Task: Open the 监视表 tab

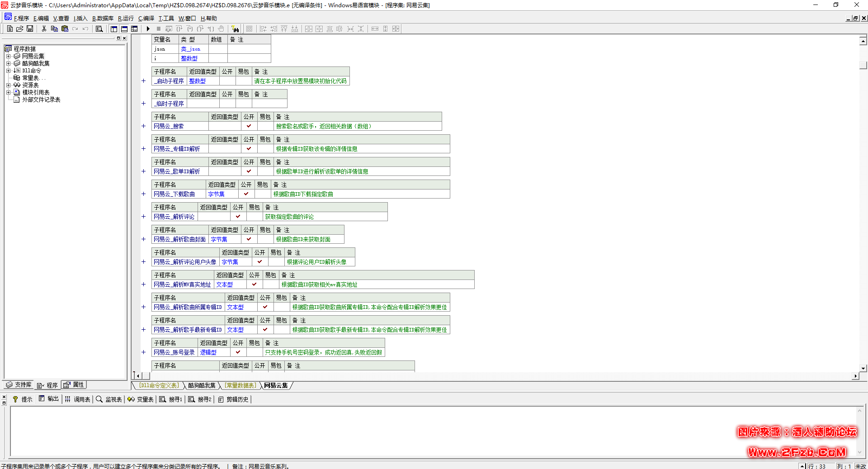Action: tap(109, 399)
